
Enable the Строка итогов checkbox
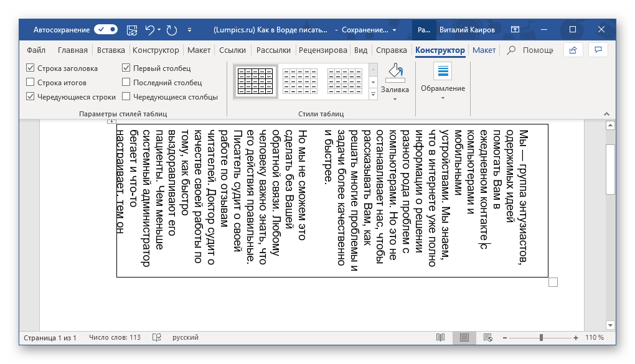[31, 82]
